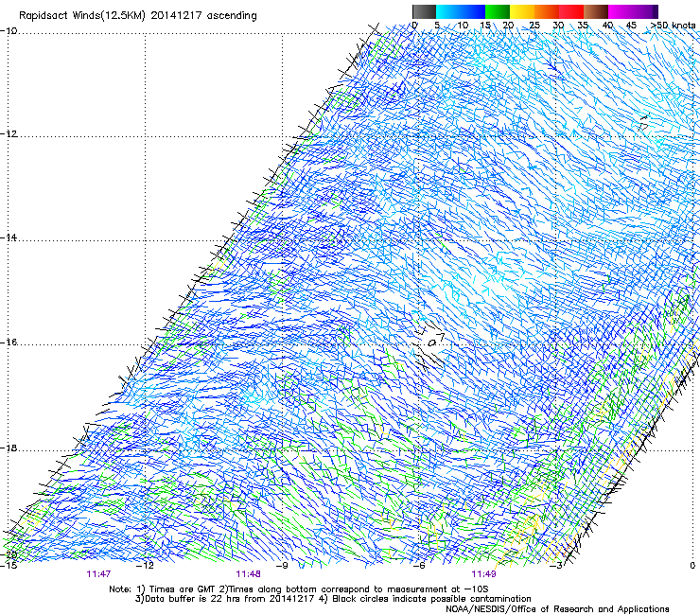Click the orange 25-30 knots color swatch
The width and height of the screenshot is (700, 615).
pyautogui.click(x=547, y=11)
